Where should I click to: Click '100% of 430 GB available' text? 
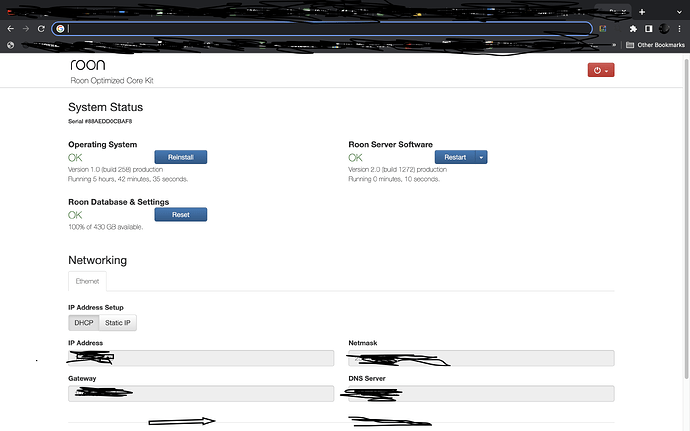(106, 227)
